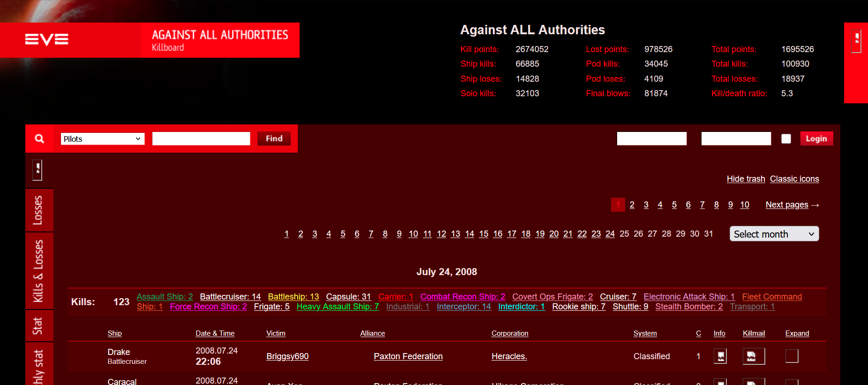Screen dimensions: 868x385
Task: Filter kills by Battlecruiser: 14
Action: click(x=230, y=297)
